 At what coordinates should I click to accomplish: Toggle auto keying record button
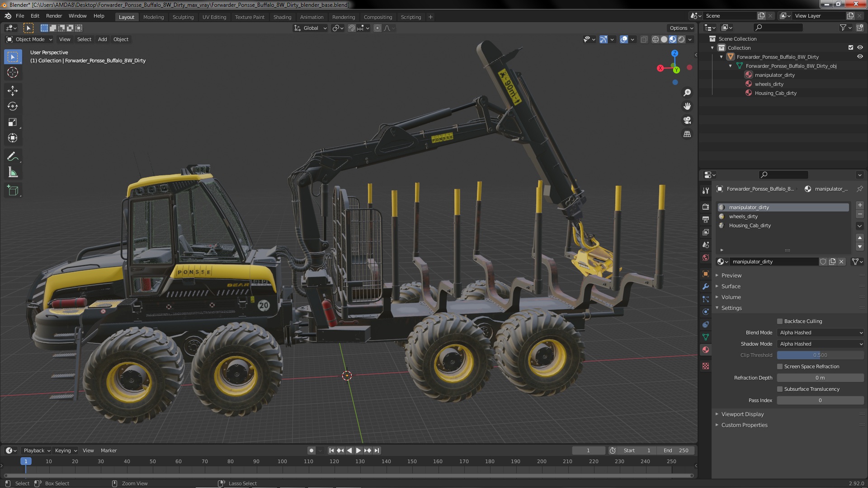click(x=311, y=450)
